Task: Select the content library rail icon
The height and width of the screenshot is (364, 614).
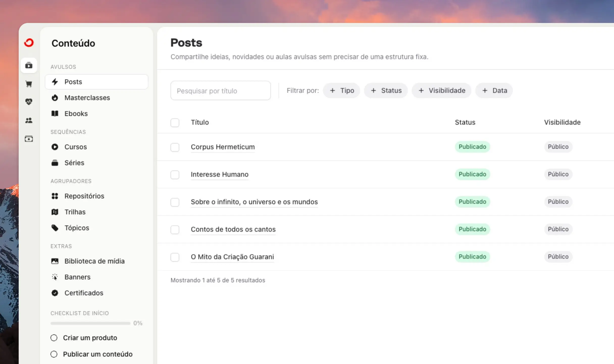Action: (29, 65)
